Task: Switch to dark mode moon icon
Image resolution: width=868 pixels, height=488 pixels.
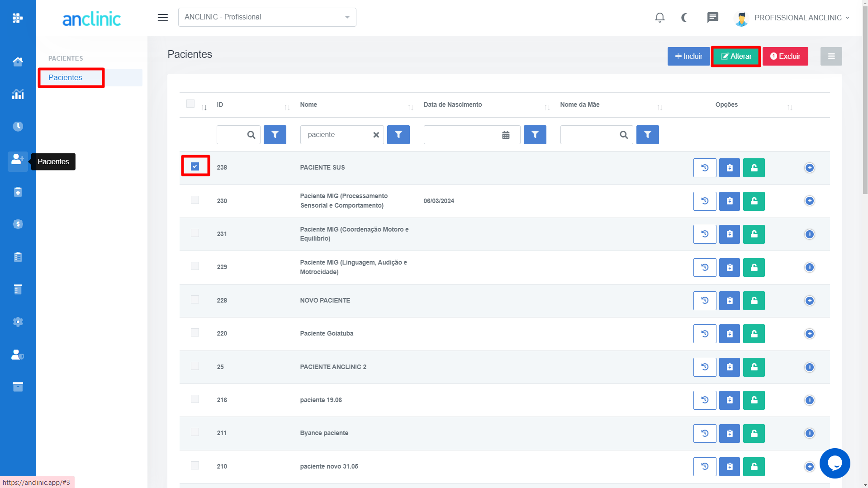Action: [685, 18]
